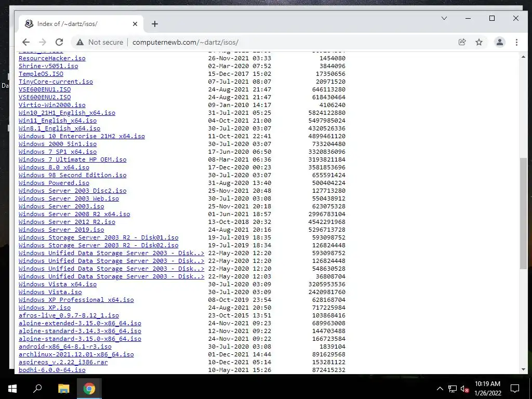Screen dimensions: 532x399
Task: Download VSE600ENU1.ISO
Action: click(x=45, y=89)
